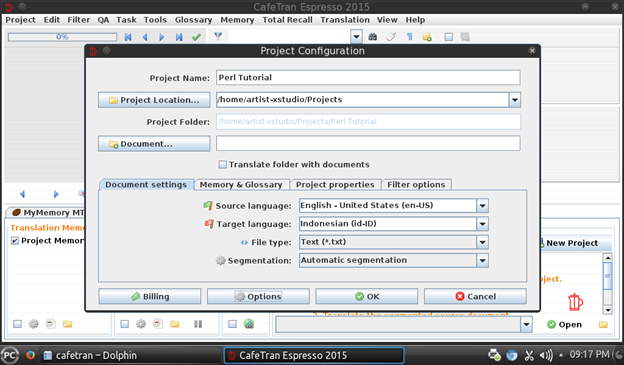The image size is (624, 365).
Task: Click the printer tray icon
Action: [494, 355]
